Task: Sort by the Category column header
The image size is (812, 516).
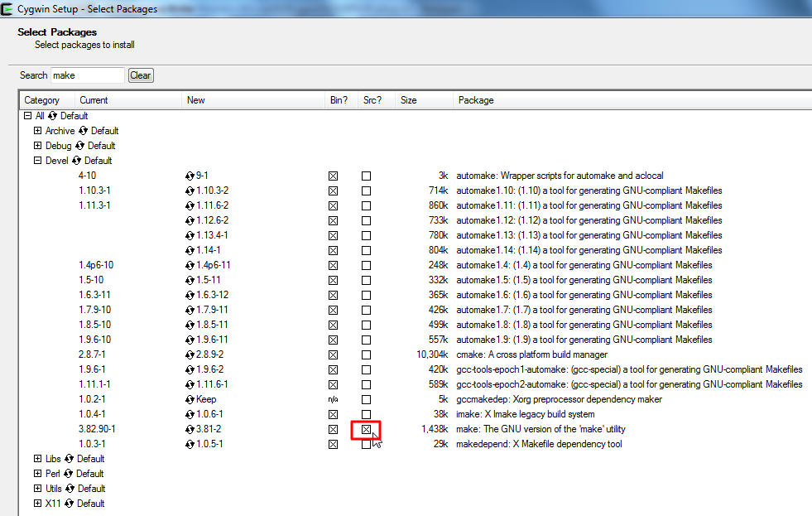Action: pyautogui.click(x=46, y=100)
